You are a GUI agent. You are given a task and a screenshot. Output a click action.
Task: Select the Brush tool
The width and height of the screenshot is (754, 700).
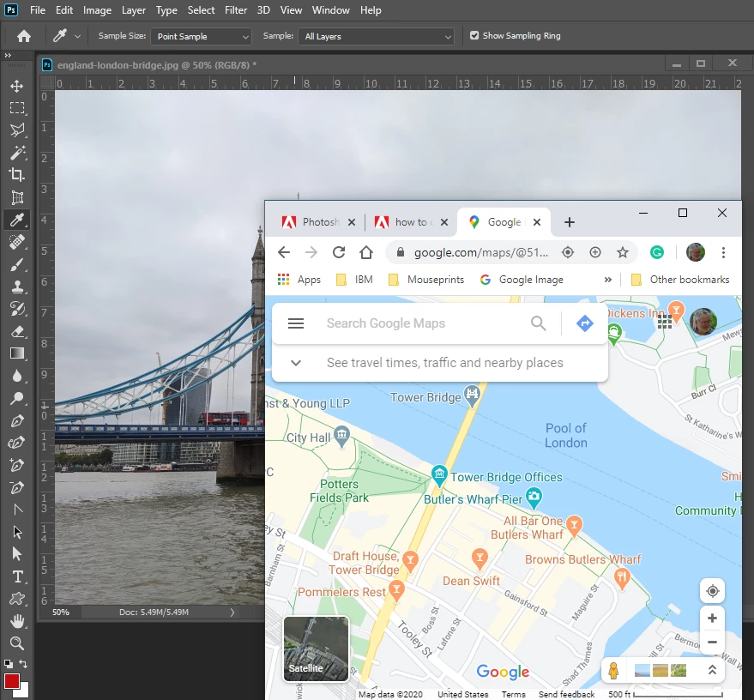pyautogui.click(x=17, y=264)
